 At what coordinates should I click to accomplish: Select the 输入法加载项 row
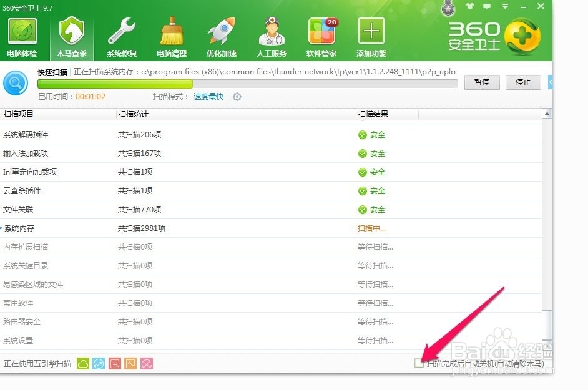(x=271, y=154)
